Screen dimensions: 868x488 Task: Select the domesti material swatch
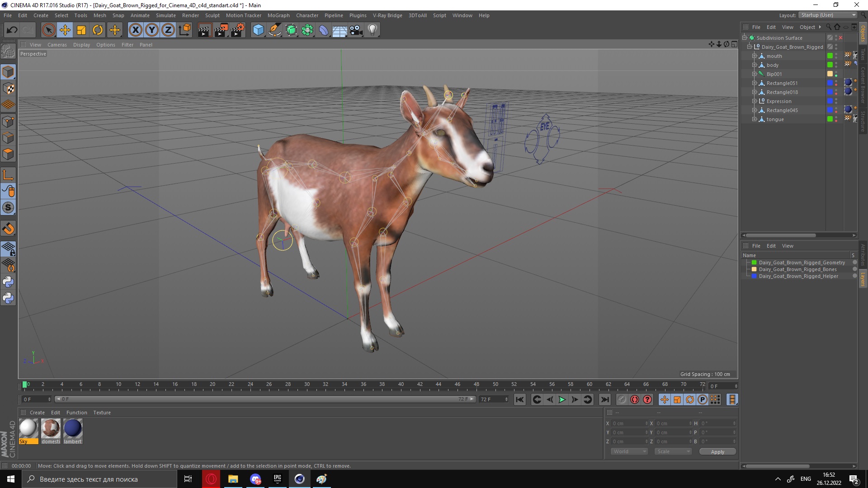pyautogui.click(x=51, y=428)
